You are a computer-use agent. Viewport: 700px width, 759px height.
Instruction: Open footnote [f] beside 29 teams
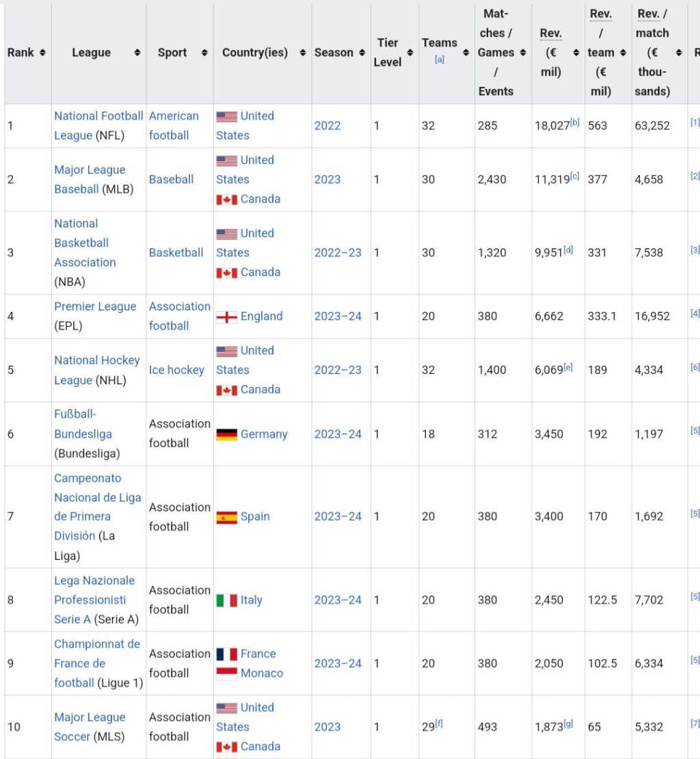tap(439, 723)
